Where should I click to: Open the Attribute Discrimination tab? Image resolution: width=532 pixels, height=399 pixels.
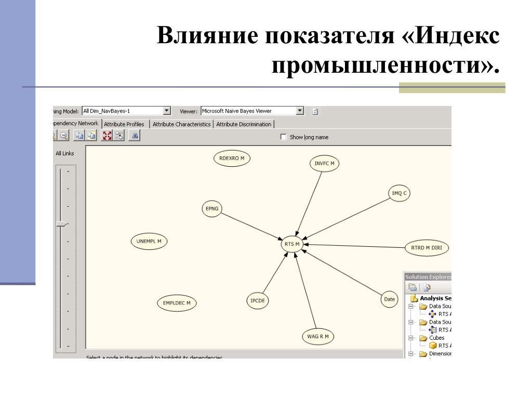click(x=244, y=124)
